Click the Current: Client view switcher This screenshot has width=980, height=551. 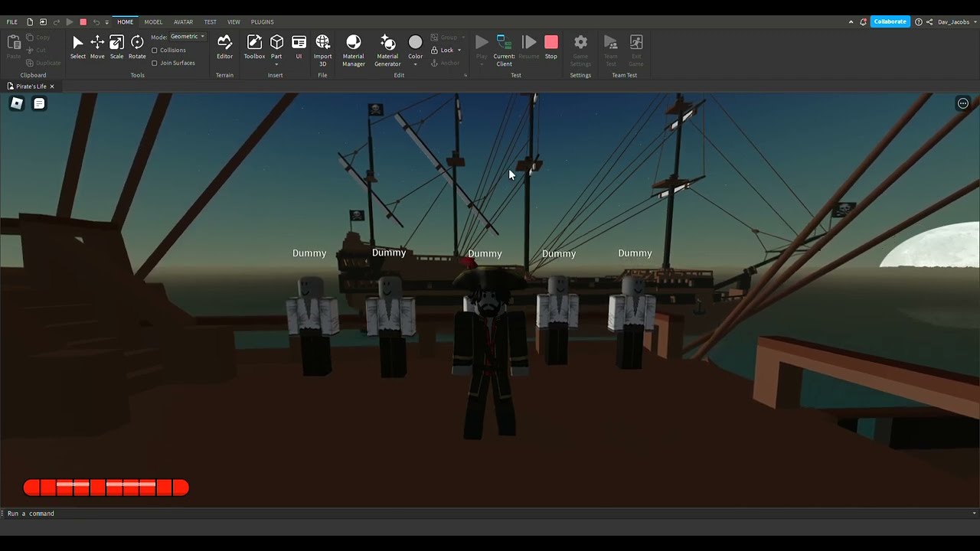[x=504, y=51]
